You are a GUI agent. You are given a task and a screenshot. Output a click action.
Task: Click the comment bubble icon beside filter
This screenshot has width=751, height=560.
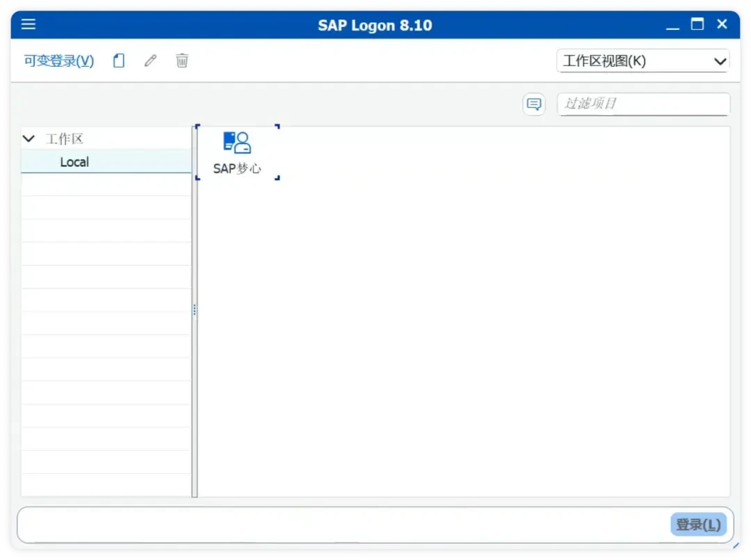point(533,104)
